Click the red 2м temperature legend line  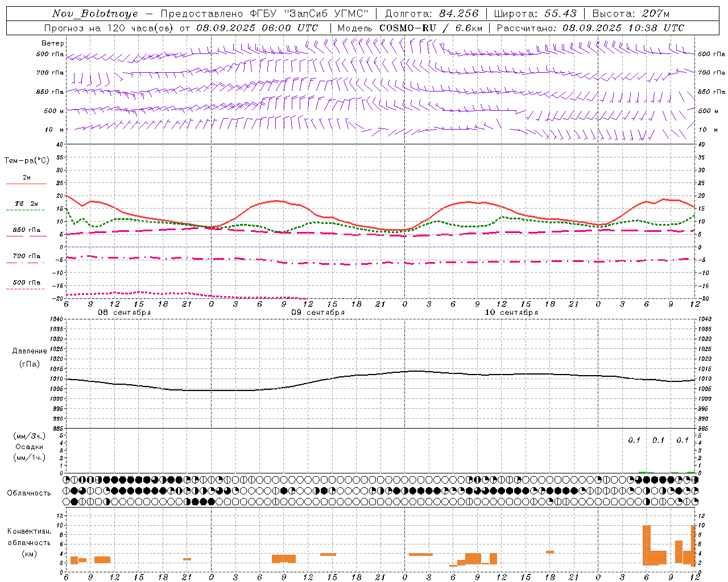(x=26, y=184)
